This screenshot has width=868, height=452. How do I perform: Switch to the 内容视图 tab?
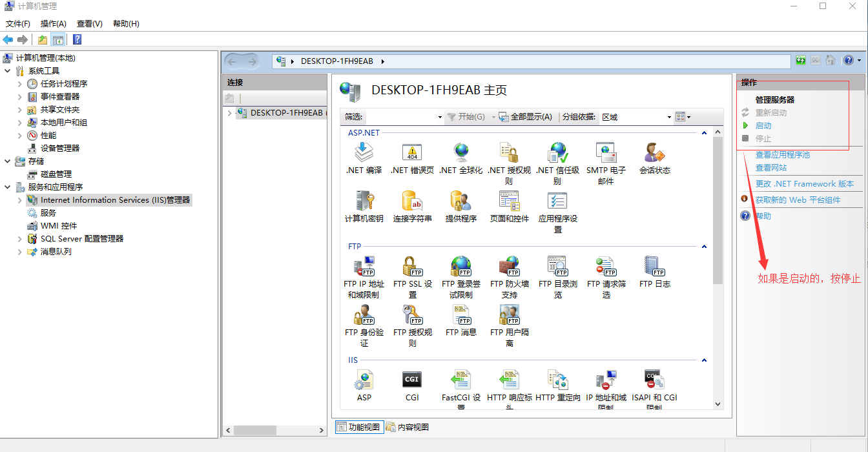pyautogui.click(x=407, y=427)
